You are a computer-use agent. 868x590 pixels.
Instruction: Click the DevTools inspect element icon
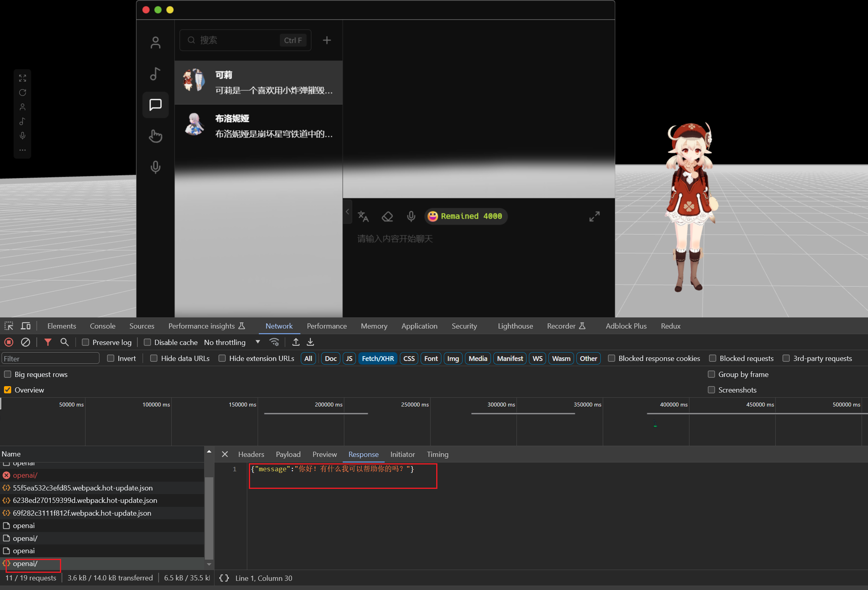9,326
